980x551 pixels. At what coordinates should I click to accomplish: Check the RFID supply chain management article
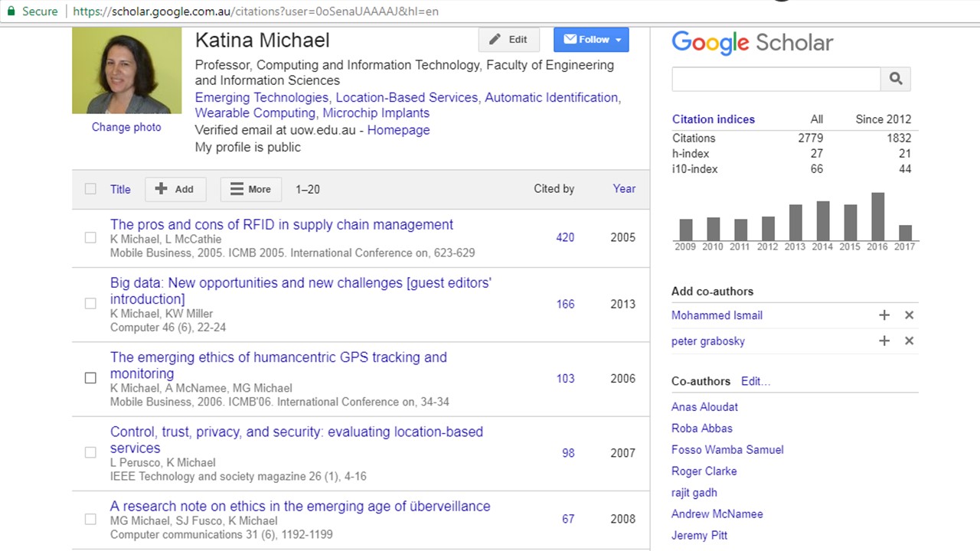click(x=90, y=238)
